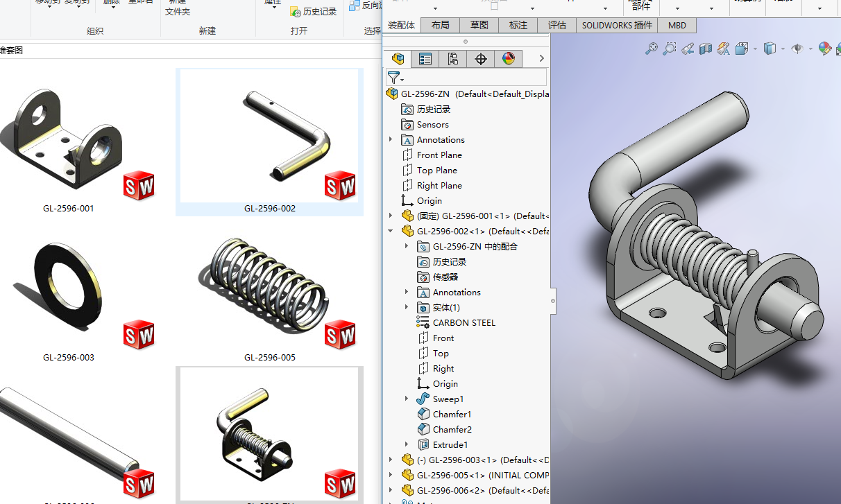Screen dimensions: 841x504
Task: Click the Previous View icon
Action: point(688,49)
